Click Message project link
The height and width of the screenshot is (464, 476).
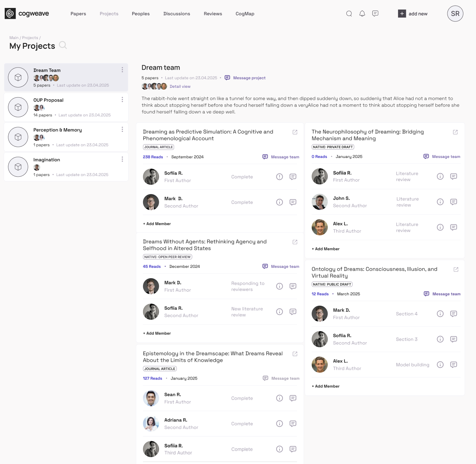point(249,78)
